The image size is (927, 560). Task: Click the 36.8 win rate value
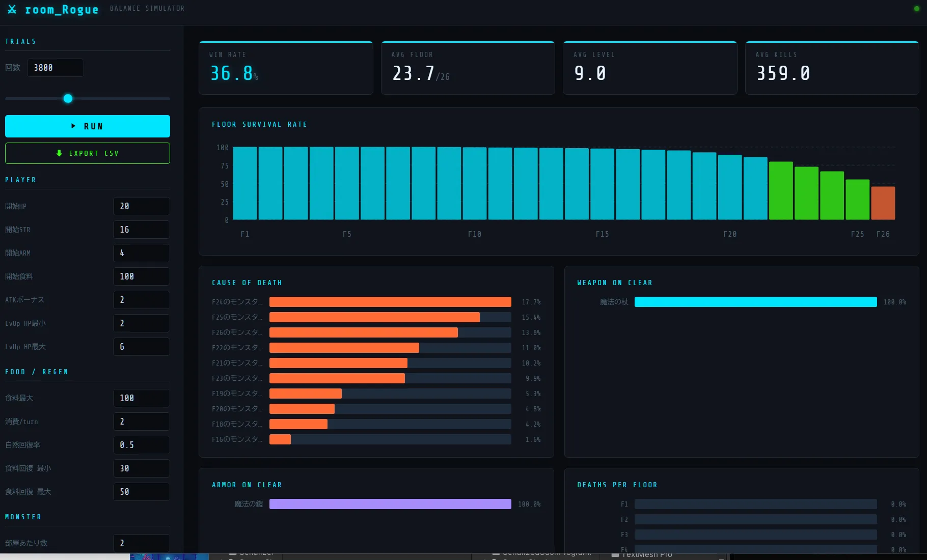[232, 74]
